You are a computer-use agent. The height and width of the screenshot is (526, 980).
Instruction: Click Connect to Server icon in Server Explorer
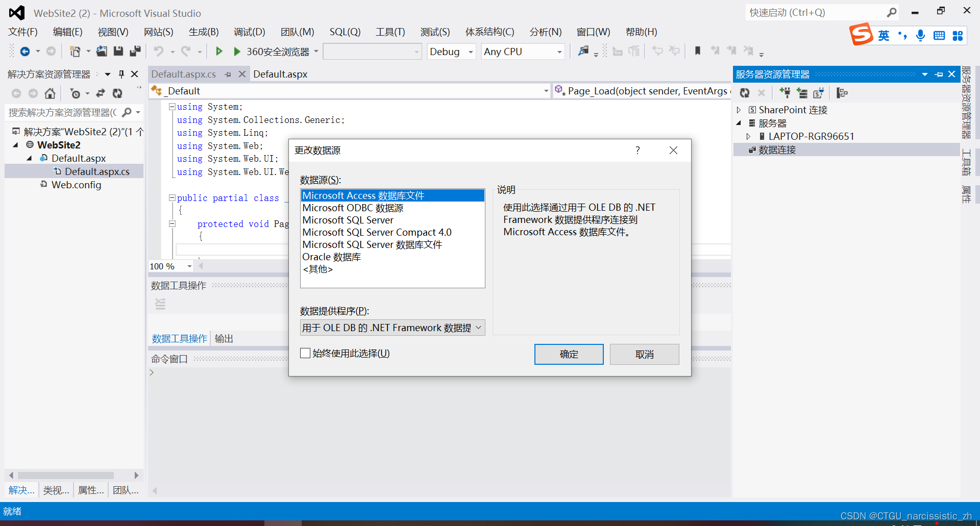coord(802,93)
